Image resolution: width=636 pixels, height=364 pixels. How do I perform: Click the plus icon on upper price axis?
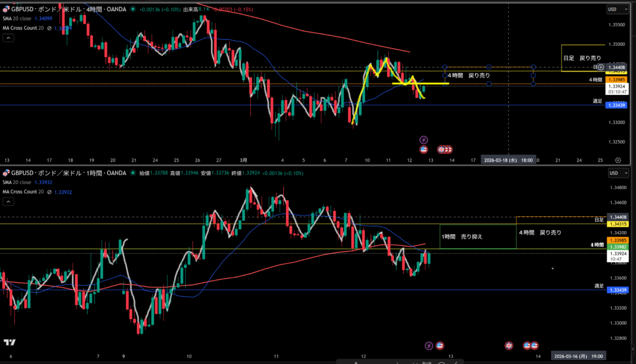point(601,66)
